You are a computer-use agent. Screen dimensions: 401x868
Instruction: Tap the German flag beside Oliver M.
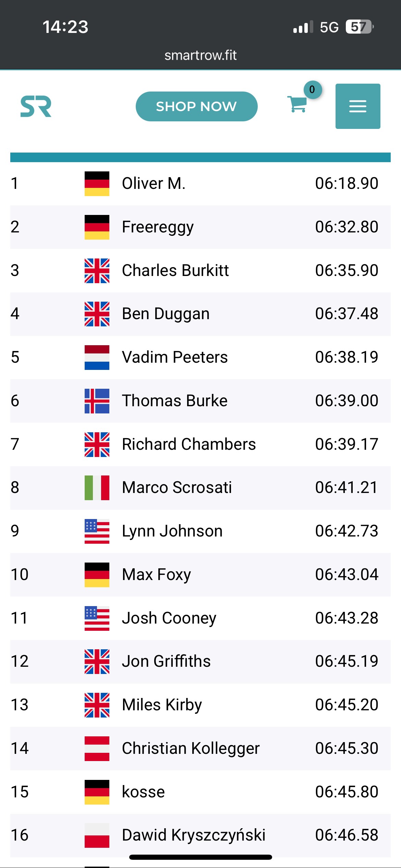coord(97,184)
